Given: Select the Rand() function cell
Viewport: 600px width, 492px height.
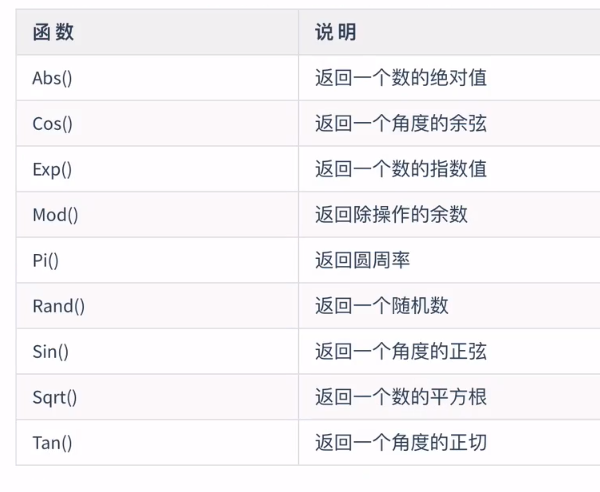Looking at the screenshot, I should click(58, 306).
